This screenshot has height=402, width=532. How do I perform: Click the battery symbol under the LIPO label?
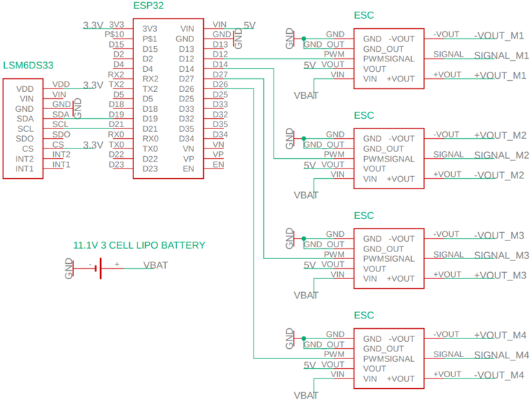[x=102, y=267]
